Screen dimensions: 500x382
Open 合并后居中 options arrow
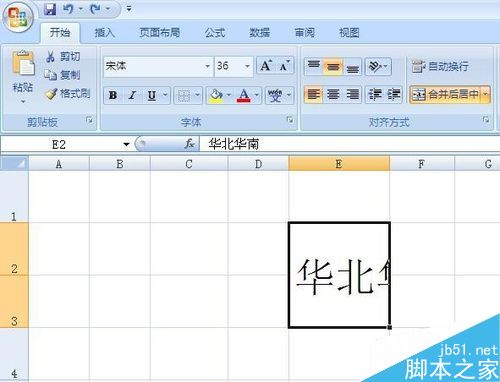[x=485, y=95]
